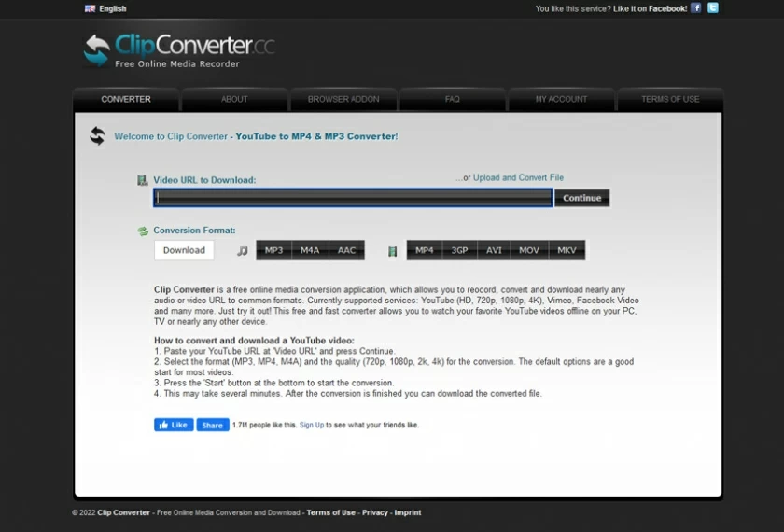Click the music note audio icon

click(x=242, y=250)
